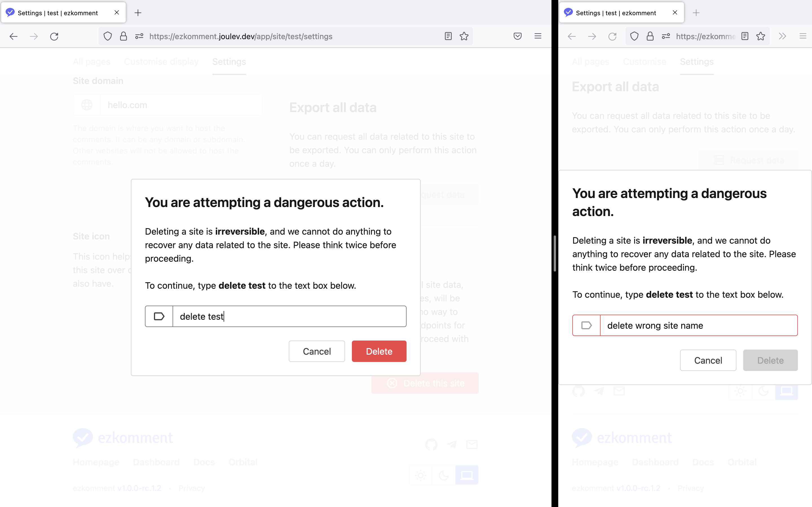
Task: Open Firefox application menu in left window
Action: 538,36
